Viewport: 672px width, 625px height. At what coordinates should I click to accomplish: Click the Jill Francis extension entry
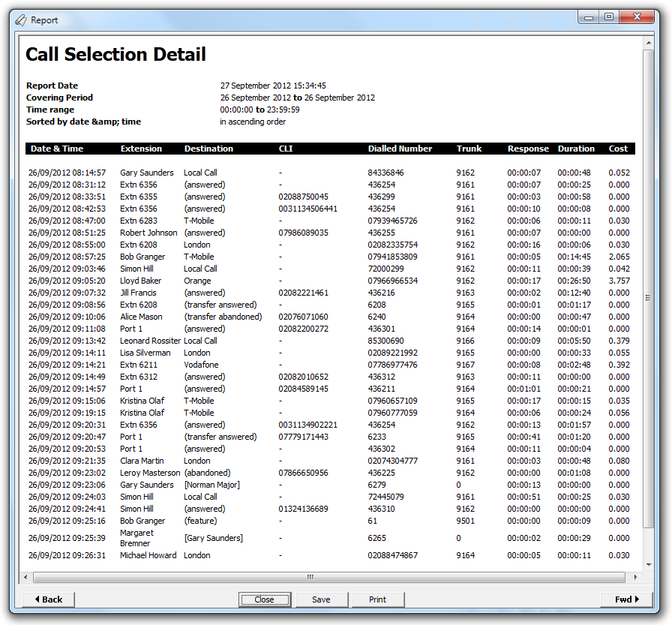coord(138,293)
